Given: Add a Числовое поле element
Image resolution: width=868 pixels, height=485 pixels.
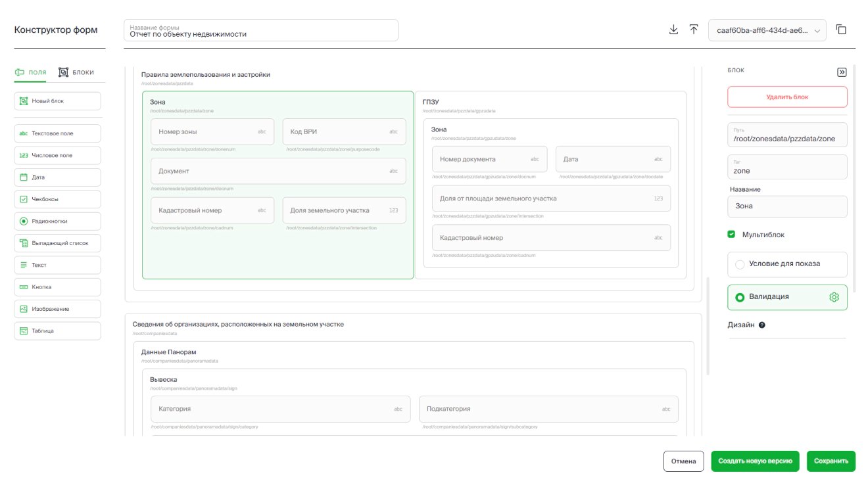Looking at the screenshot, I should 57,155.
